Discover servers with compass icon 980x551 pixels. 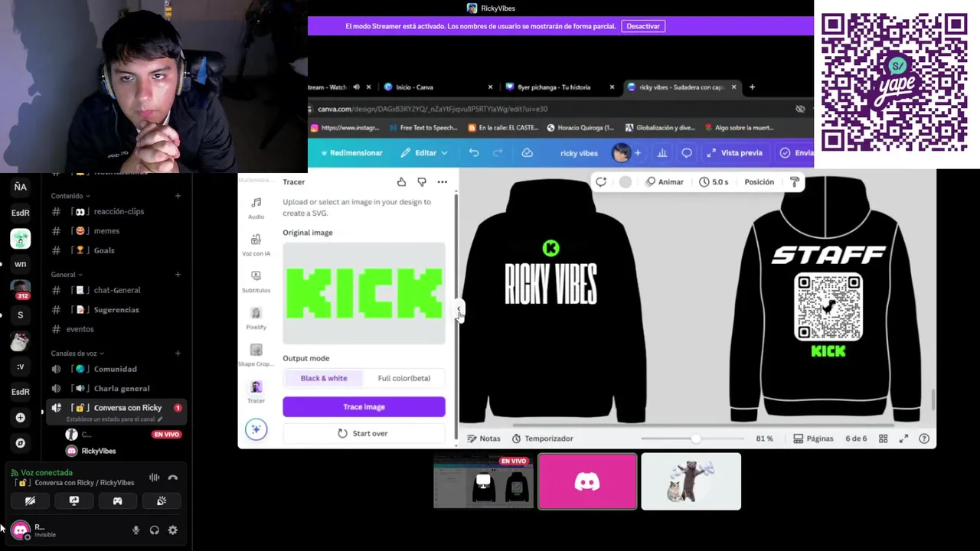tap(21, 443)
